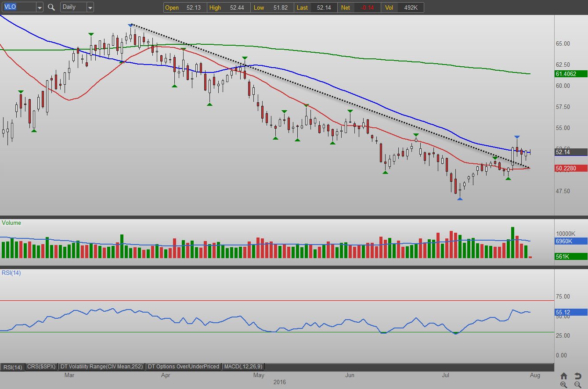Click the blue marker above late-July high
Screen dimensions: 588x389
click(517, 138)
